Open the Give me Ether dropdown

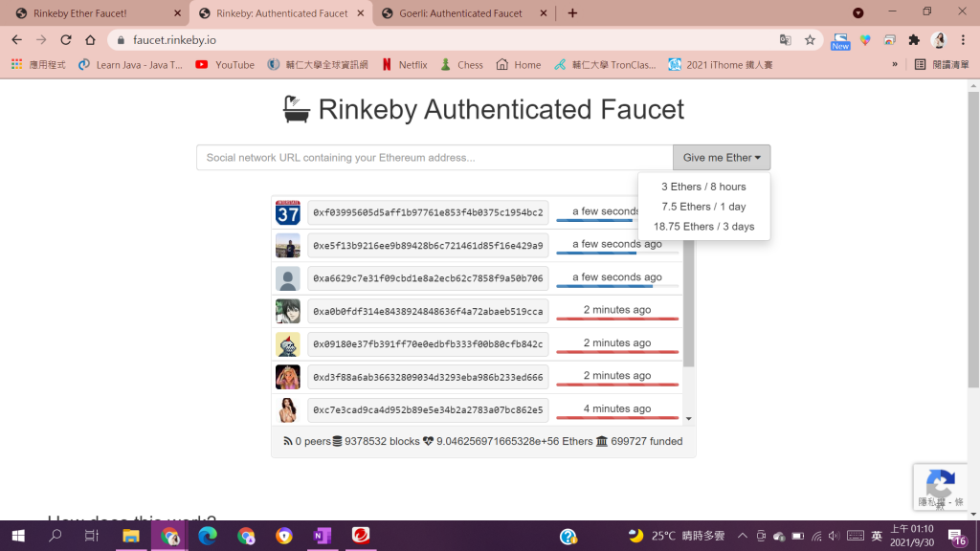tap(722, 158)
